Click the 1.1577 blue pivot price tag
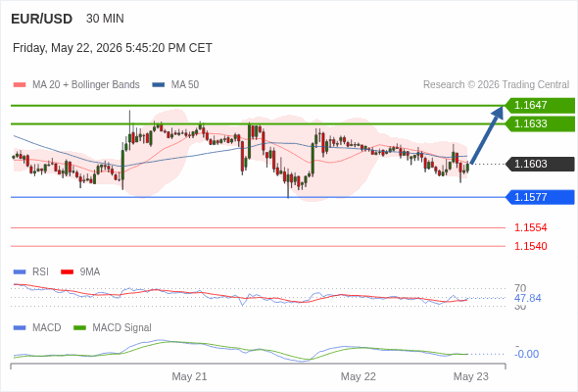Image resolution: width=578 pixels, height=392 pixels. click(x=540, y=197)
